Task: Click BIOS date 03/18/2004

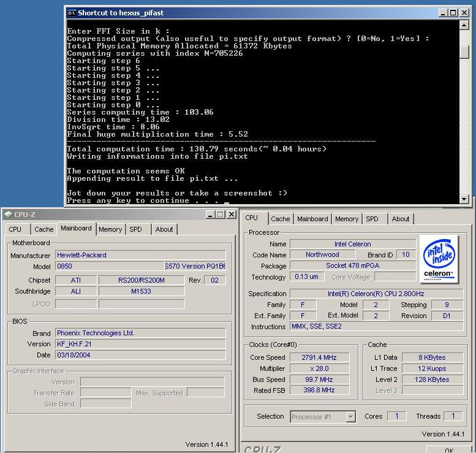Action: click(140, 355)
